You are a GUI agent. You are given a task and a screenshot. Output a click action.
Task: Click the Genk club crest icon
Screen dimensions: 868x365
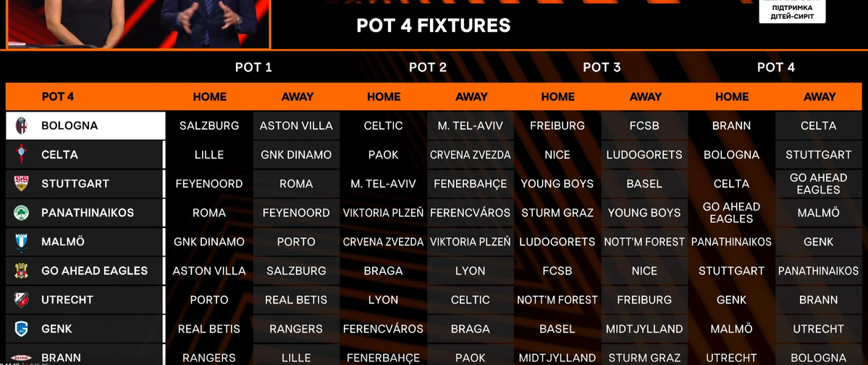21,329
